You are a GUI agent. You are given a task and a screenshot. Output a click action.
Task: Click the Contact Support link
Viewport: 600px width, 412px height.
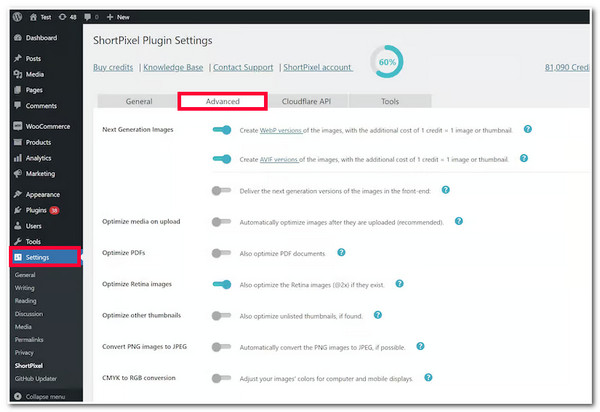243,67
